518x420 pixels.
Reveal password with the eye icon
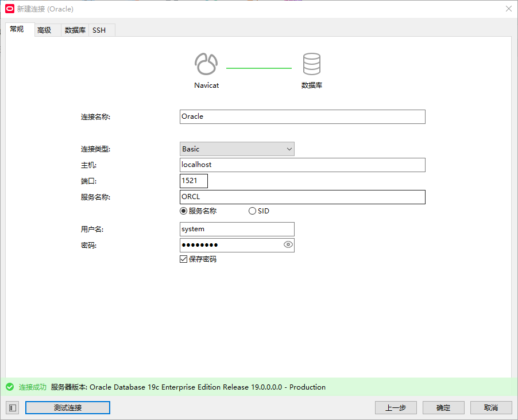(x=288, y=244)
